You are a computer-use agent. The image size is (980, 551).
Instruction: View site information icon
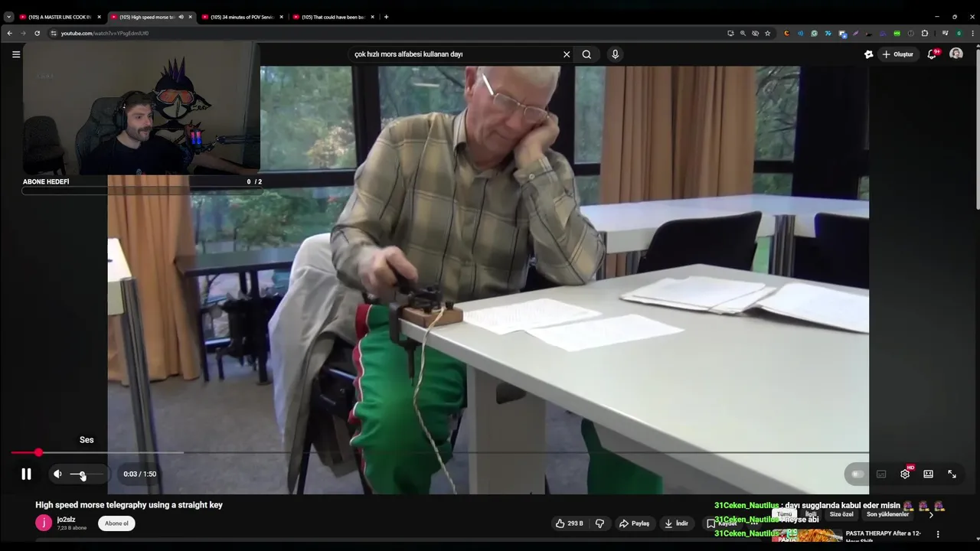(x=54, y=33)
